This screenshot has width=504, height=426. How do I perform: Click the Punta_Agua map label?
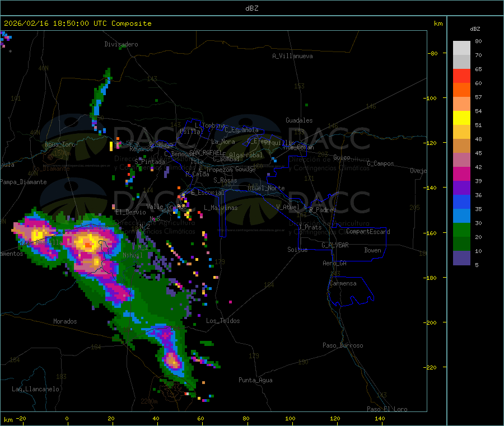pos(255,380)
